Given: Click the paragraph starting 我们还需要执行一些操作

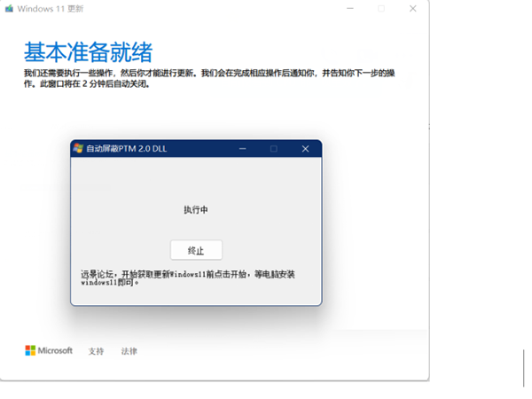Looking at the screenshot, I should 209,78.
